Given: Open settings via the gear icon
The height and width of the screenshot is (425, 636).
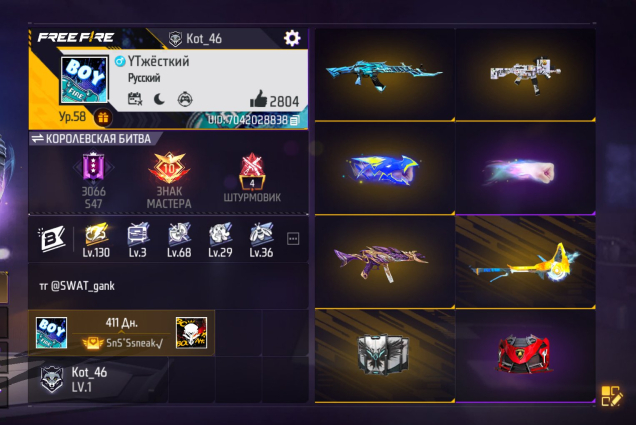Looking at the screenshot, I should 292,38.
